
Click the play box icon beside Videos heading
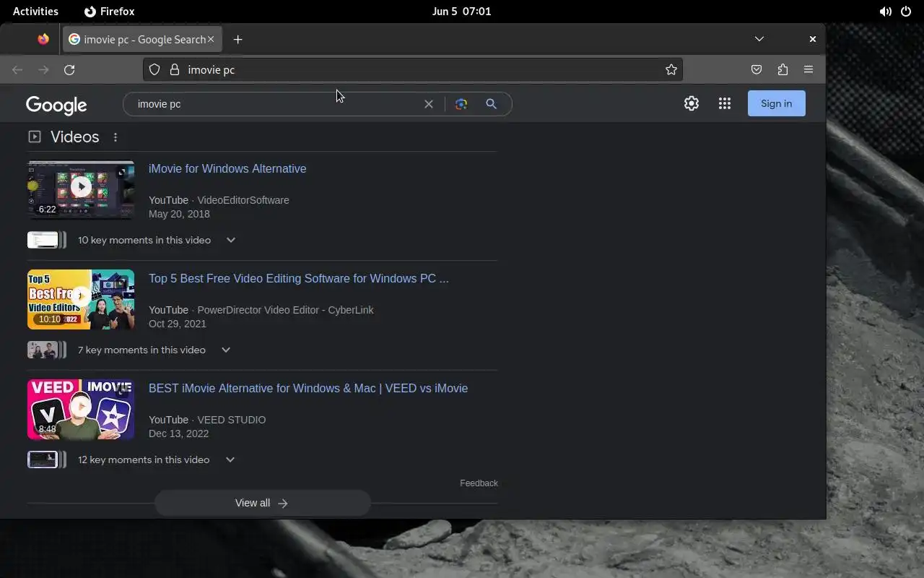tap(34, 137)
